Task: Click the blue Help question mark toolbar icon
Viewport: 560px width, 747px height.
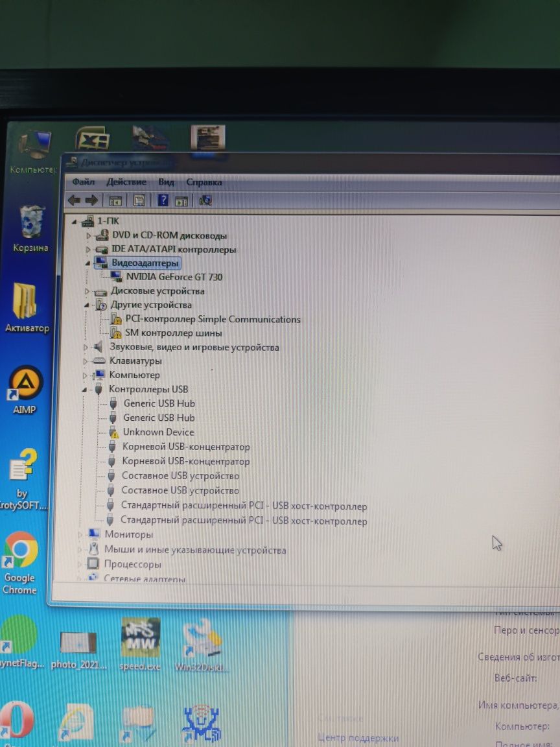Action: (x=163, y=200)
